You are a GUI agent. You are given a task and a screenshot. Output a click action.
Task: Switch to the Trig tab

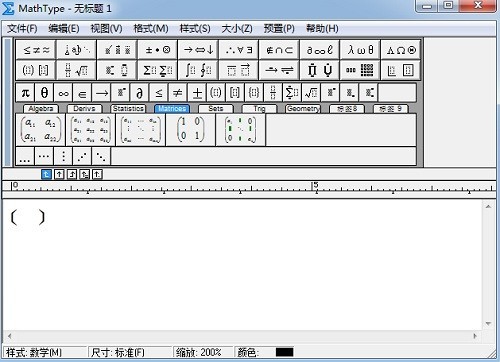259,109
